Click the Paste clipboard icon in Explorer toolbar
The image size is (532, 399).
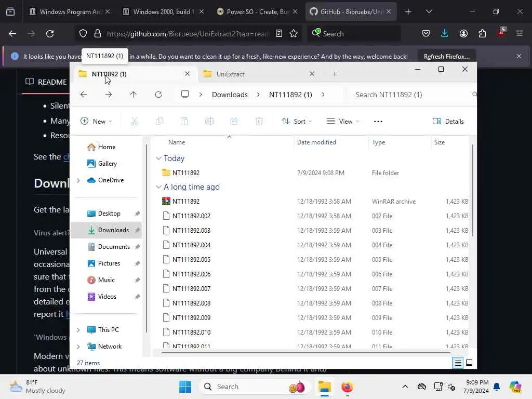coord(184,122)
